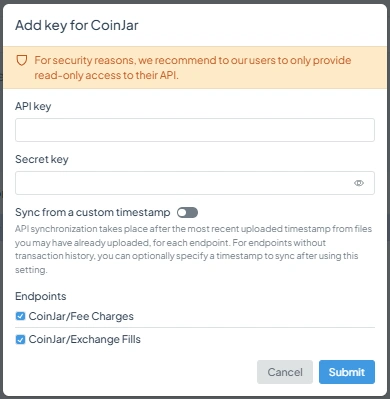Click the "Endpoints" section heading
Viewport: 390px width, 399px height.
[41, 296]
